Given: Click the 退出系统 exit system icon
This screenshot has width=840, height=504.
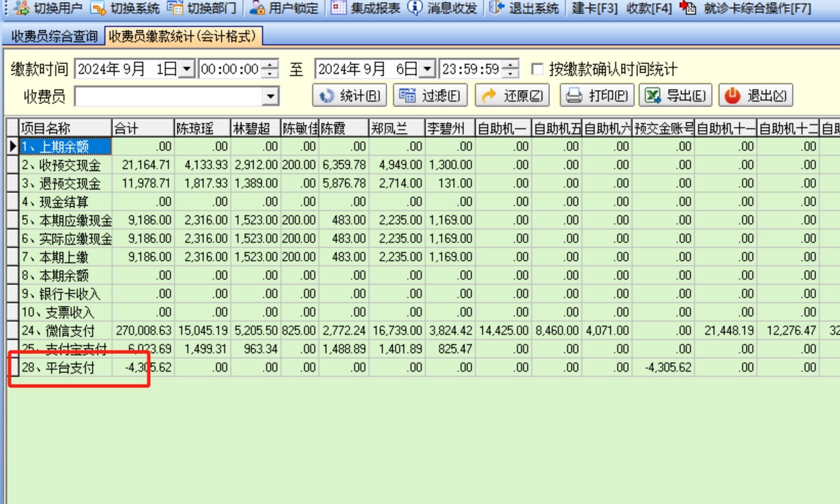Looking at the screenshot, I should click(x=497, y=8).
